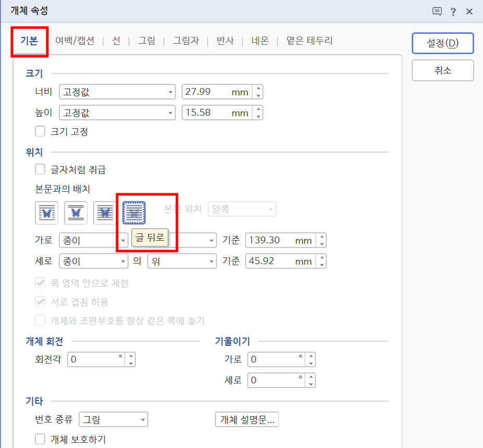Toggle 쪽 영역 안으로 제한 checkbox

point(40,283)
